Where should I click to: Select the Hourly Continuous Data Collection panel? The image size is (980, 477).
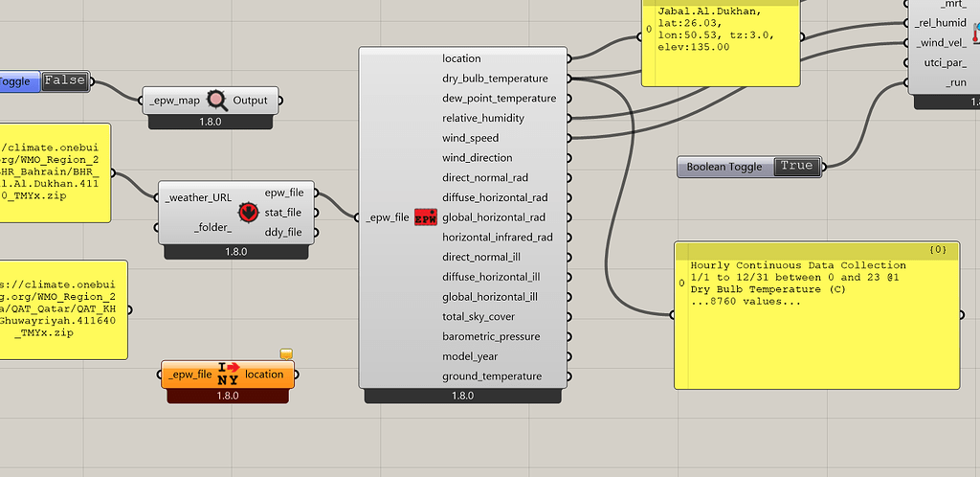pyautogui.click(x=817, y=315)
